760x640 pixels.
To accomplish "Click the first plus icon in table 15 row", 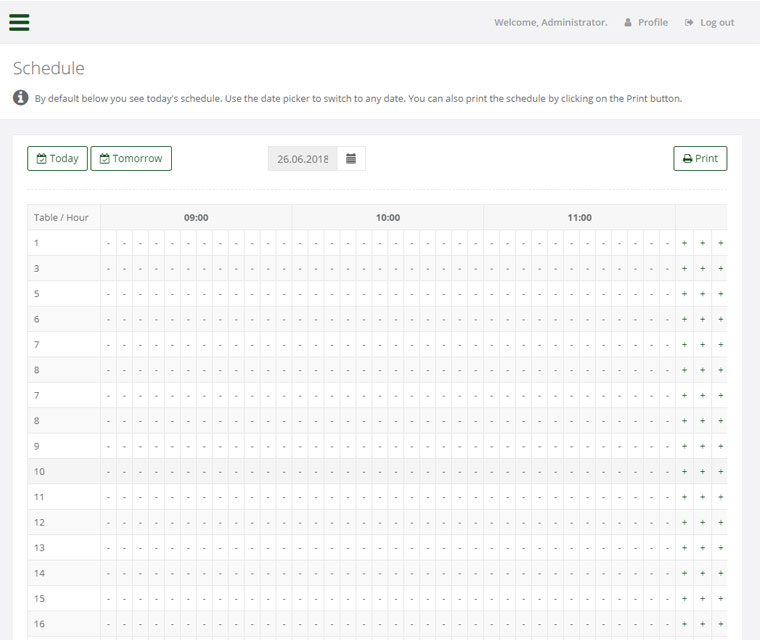I will (x=684, y=598).
